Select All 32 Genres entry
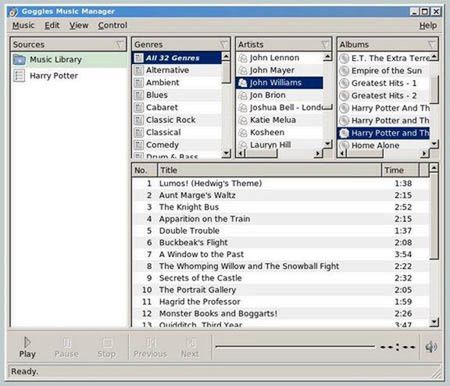Screen dimensions: 450x386 point(177,58)
